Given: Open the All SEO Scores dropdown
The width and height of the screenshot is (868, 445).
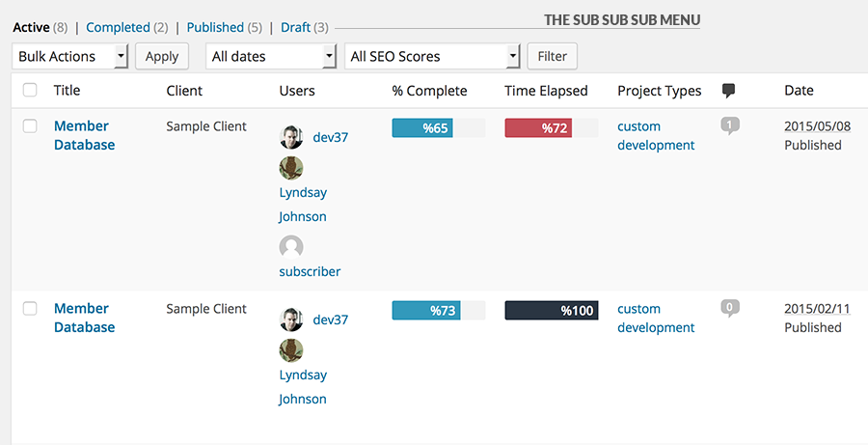Looking at the screenshot, I should pyautogui.click(x=432, y=57).
